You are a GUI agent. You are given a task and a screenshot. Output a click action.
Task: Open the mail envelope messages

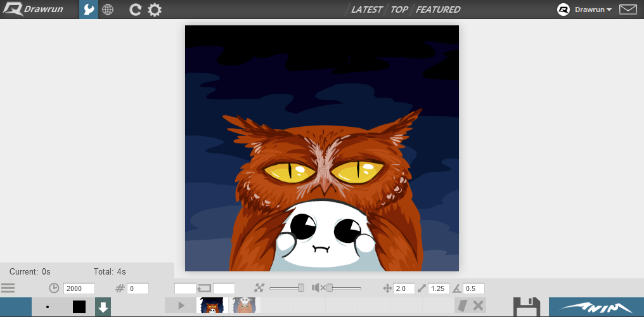(628, 10)
